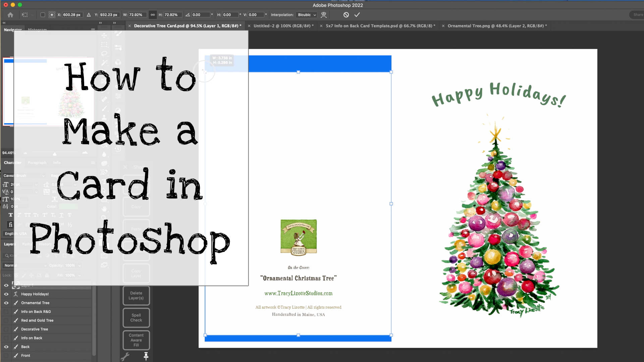
Task: Select the Red amd Gold Tree layer name
Action: tap(37, 320)
